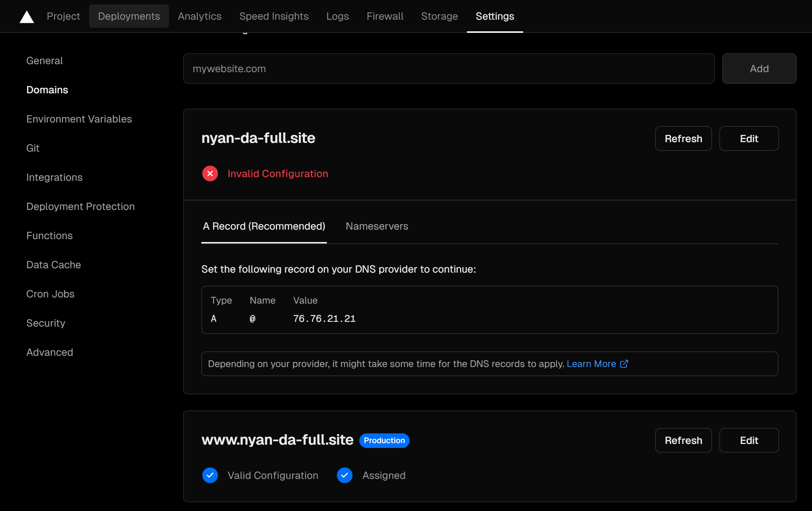Click the Vercel triangle logo
Image resolution: width=812 pixels, height=511 pixels.
tap(27, 17)
